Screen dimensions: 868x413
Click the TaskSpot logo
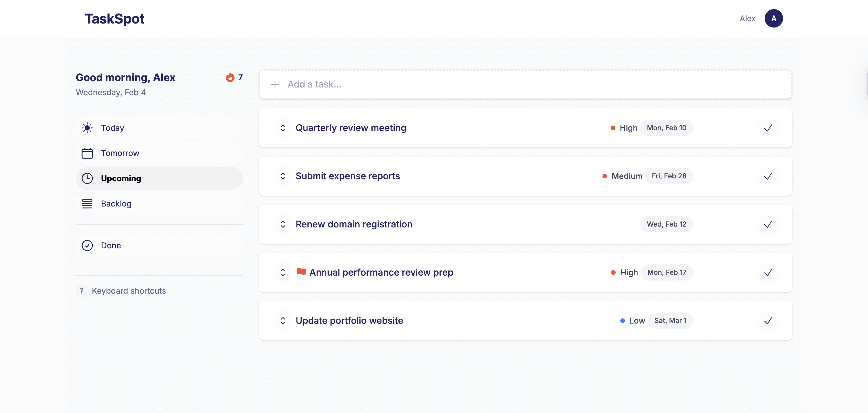pos(115,19)
